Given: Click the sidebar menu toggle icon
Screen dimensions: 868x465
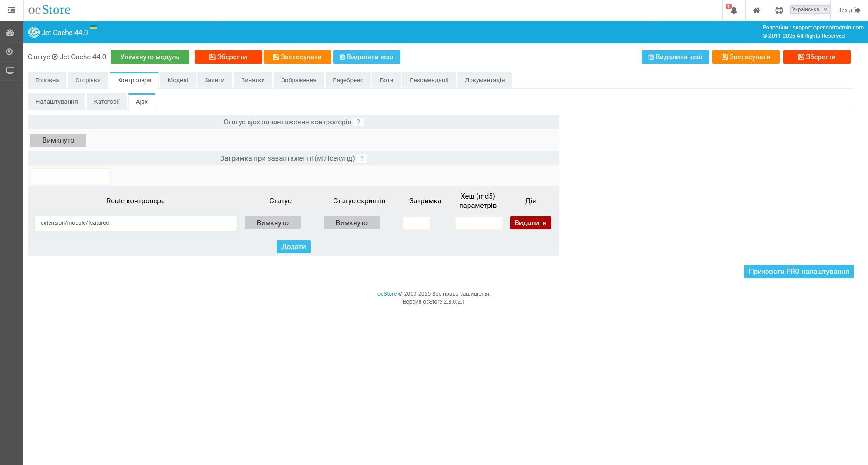Looking at the screenshot, I should (x=12, y=10).
